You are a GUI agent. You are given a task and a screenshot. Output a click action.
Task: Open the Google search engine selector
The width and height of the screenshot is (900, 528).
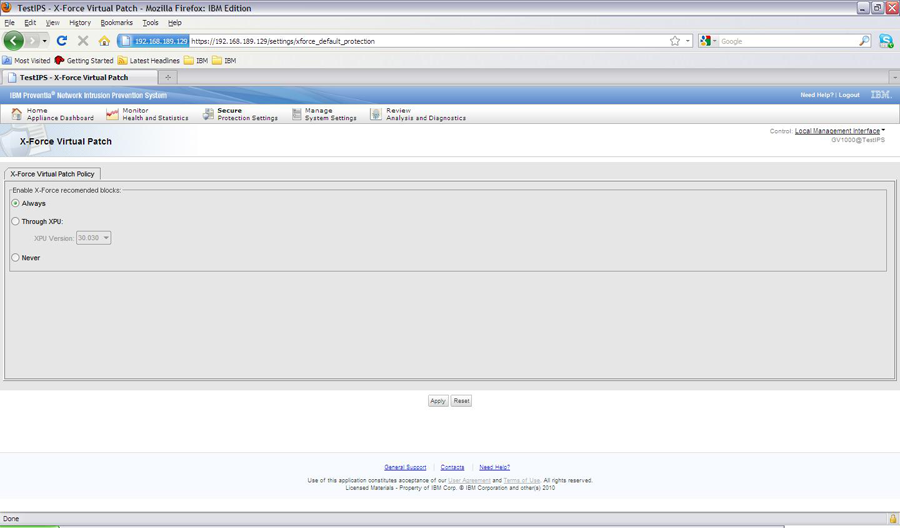coord(708,41)
